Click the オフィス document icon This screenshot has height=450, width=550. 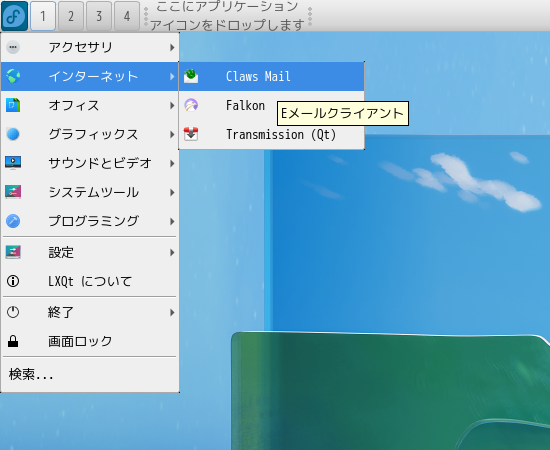click(13, 105)
